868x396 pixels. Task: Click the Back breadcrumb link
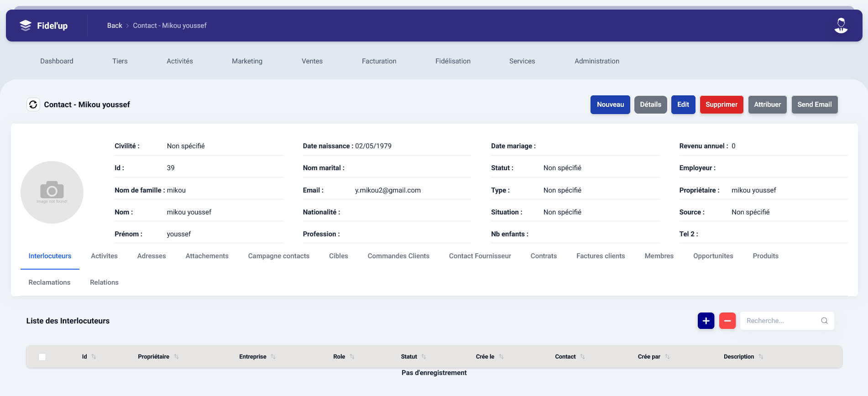115,26
